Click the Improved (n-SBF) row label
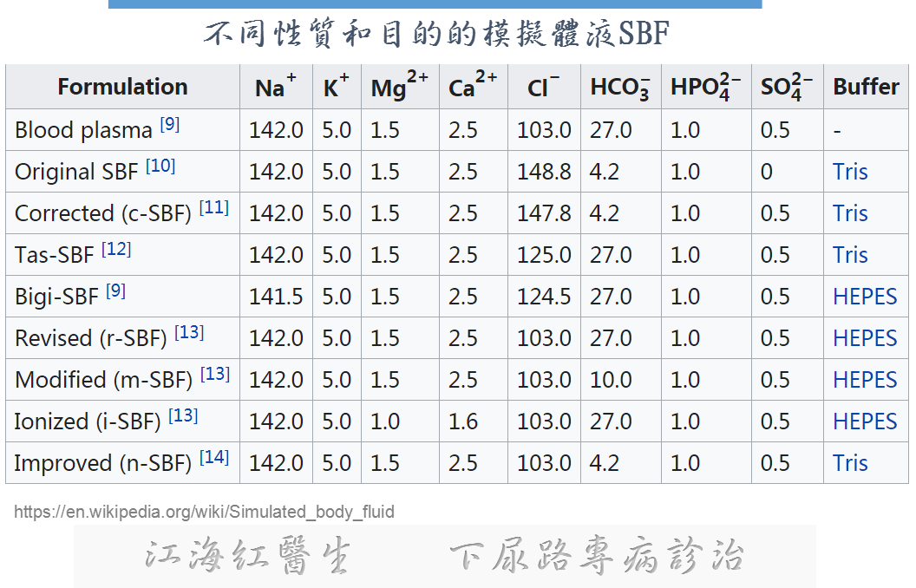 [x=103, y=463]
